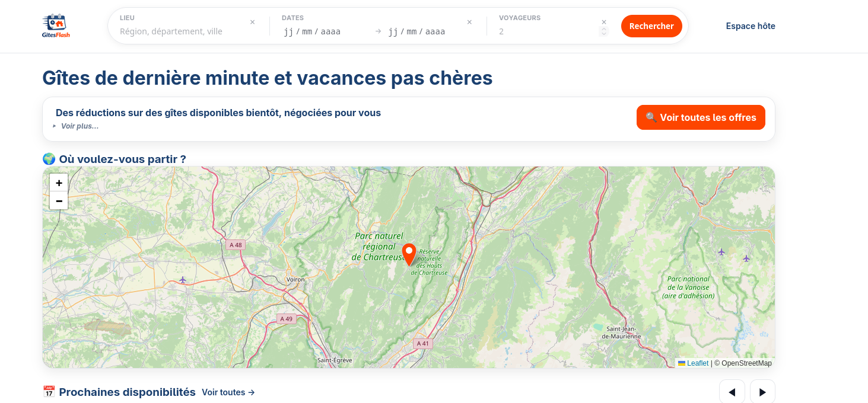This screenshot has height=403, width=868.
Task: Open the end date field
Action: (x=416, y=31)
